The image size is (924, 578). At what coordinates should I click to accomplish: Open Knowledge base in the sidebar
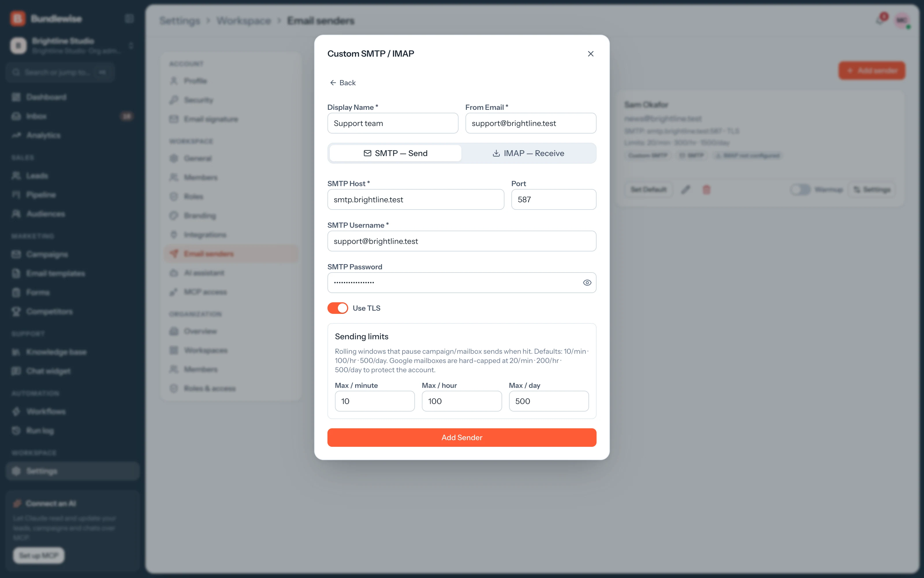(x=72, y=352)
